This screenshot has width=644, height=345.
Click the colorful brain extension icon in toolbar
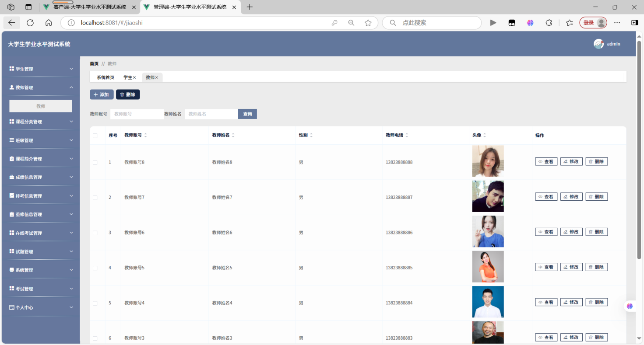(x=530, y=23)
